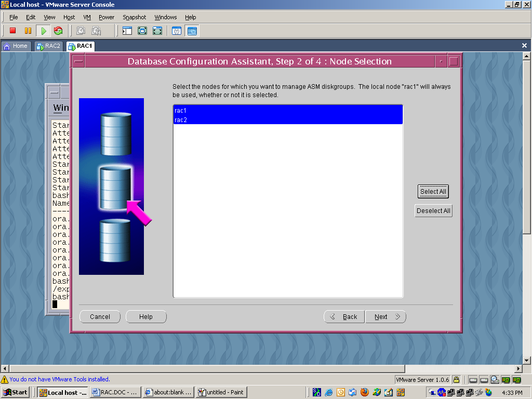Screen dimensions: 532x399
Task: Click the Select All button
Action: 433,191
